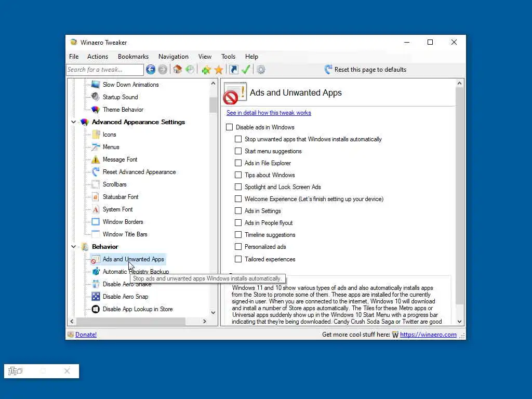
Task: Open the View menu
Action: coord(205,56)
